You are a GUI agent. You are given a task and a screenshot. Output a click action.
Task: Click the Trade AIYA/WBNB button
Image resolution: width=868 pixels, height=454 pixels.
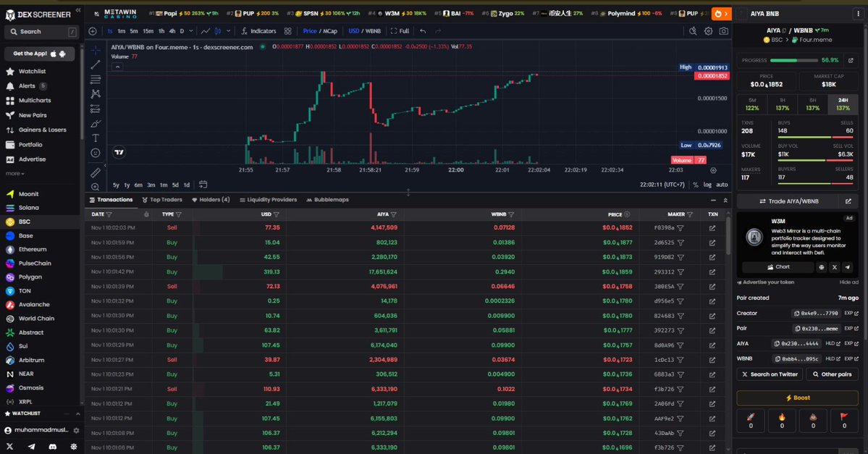789,201
